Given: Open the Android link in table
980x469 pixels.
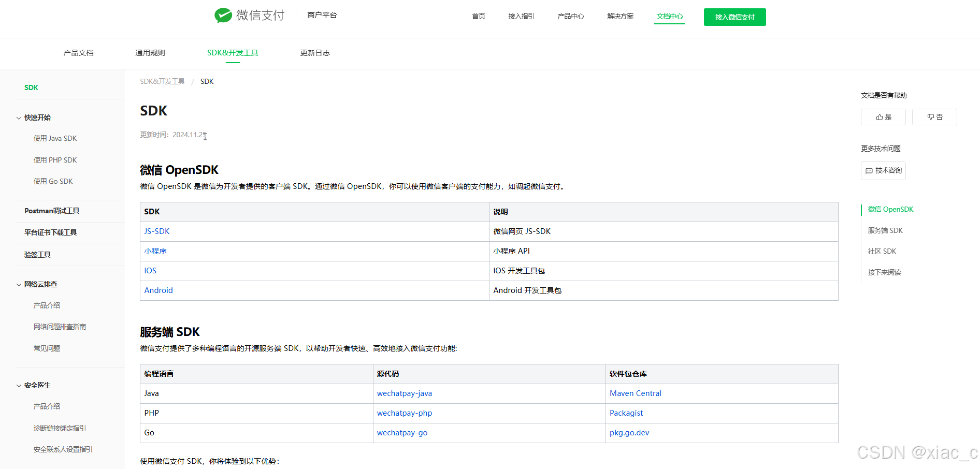Looking at the screenshot, I should tap(158, 290).
